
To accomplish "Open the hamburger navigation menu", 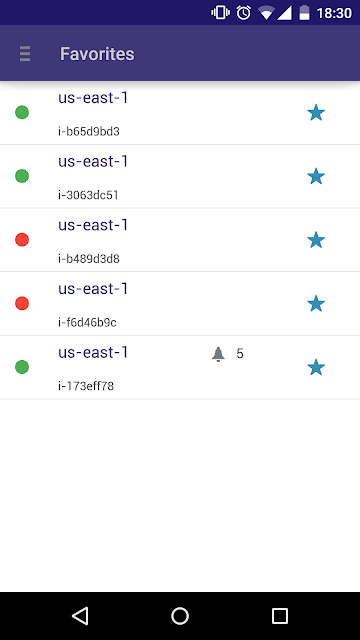I will pos(25,54).
